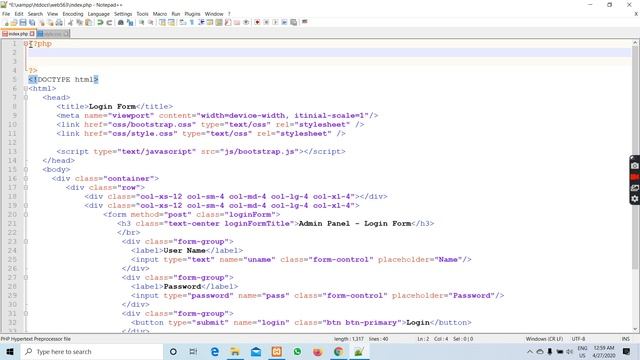The image size is (640, 360).
Task: Toggle the file Monitoring eye icon
Action: point(246,22)
